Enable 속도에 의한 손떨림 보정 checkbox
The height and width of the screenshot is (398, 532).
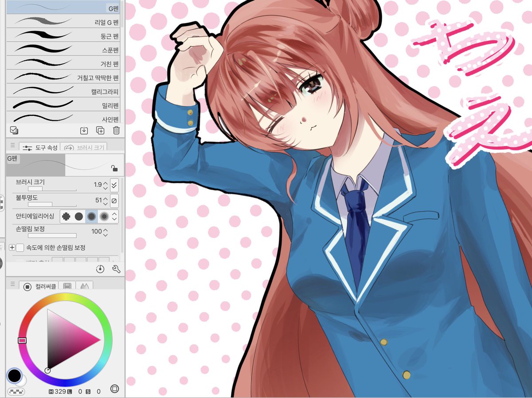click(20, 248)
